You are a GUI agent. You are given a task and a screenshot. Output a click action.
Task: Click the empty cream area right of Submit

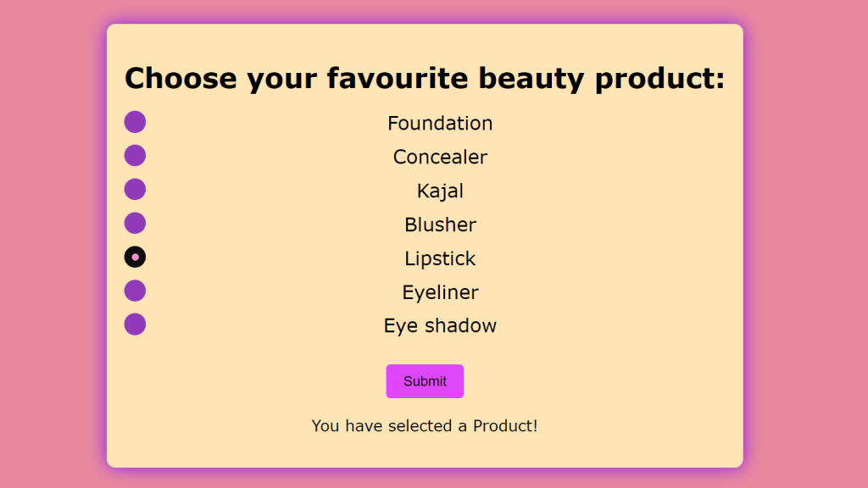click(x=593, y=381)
